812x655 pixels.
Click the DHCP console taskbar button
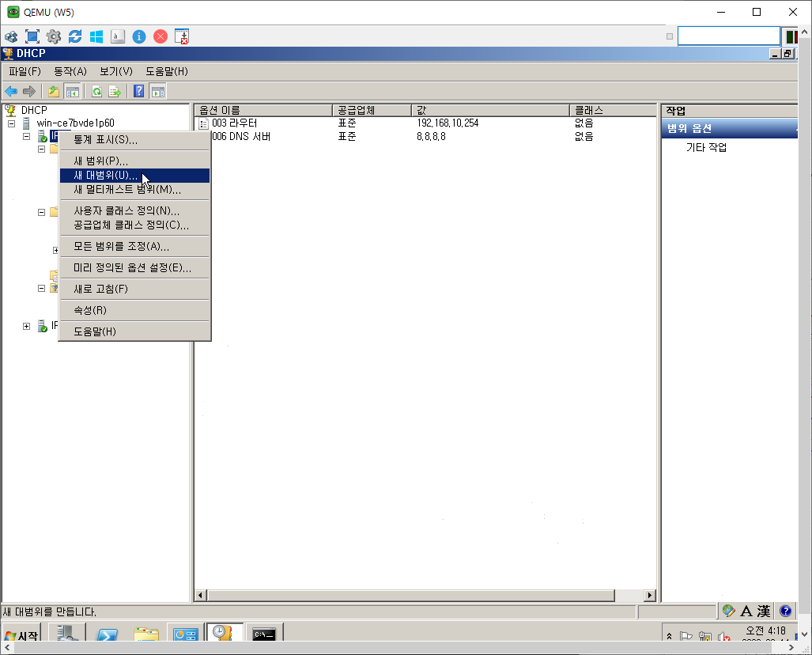(x=225, y=633)
